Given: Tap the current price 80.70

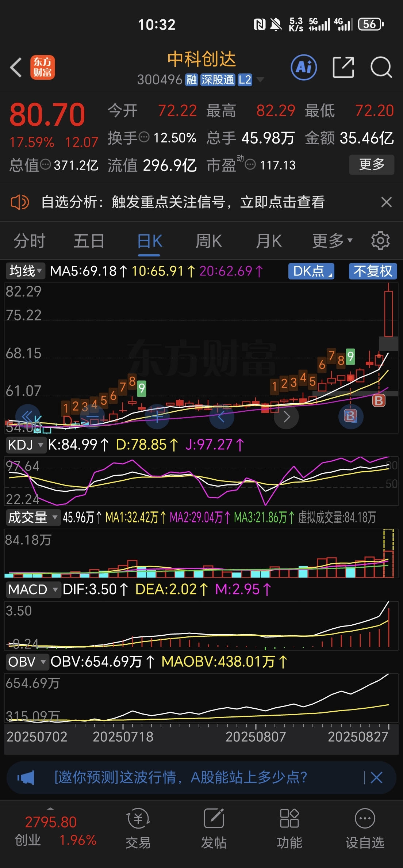Looking at the screenshot, I should tap(47, 115).
